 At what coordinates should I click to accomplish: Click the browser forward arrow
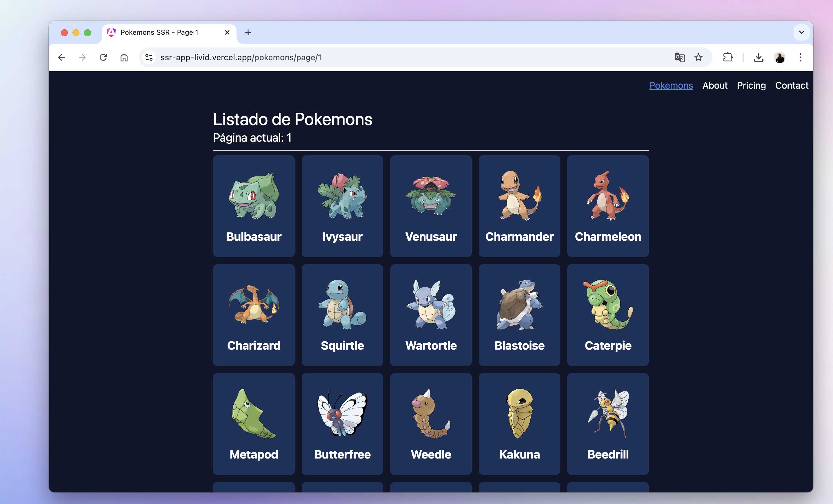click(x=82, y=57)
